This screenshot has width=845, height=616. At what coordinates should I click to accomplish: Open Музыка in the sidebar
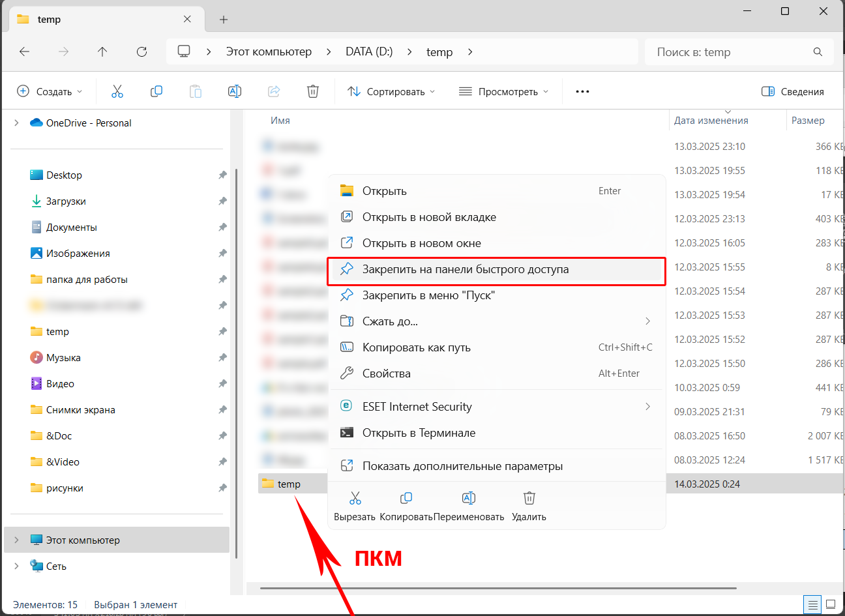coord(63,357)
